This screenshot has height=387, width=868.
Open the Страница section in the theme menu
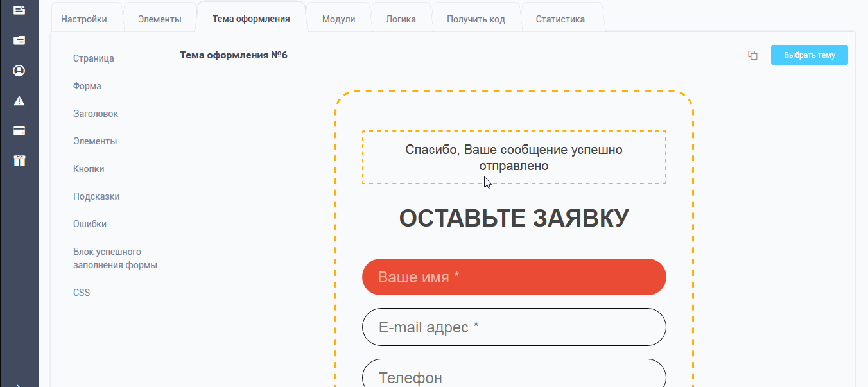[x=94, y=58]
